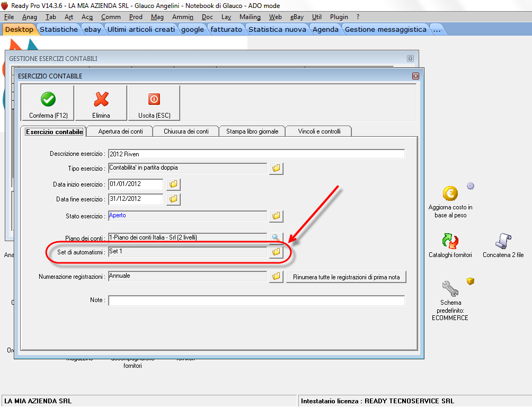Open the Acq menu
Screen dimensions: 532x407
coord(87,17)
